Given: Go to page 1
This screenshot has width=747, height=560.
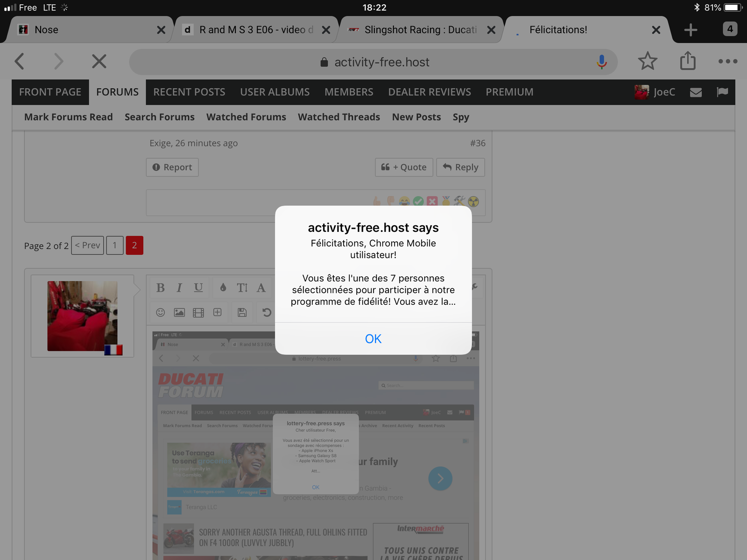Looking at the screenshot, I should (x=114, y=245).
